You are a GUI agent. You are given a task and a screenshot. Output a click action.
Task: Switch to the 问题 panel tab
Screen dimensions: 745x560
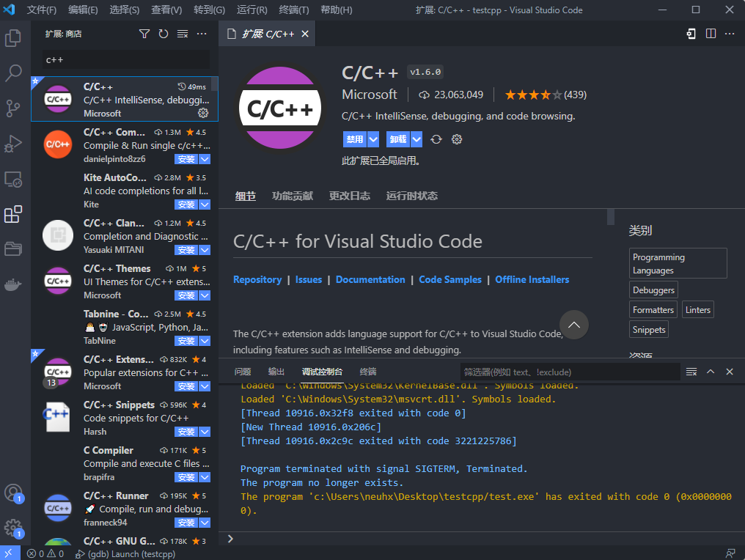(242, 372)
